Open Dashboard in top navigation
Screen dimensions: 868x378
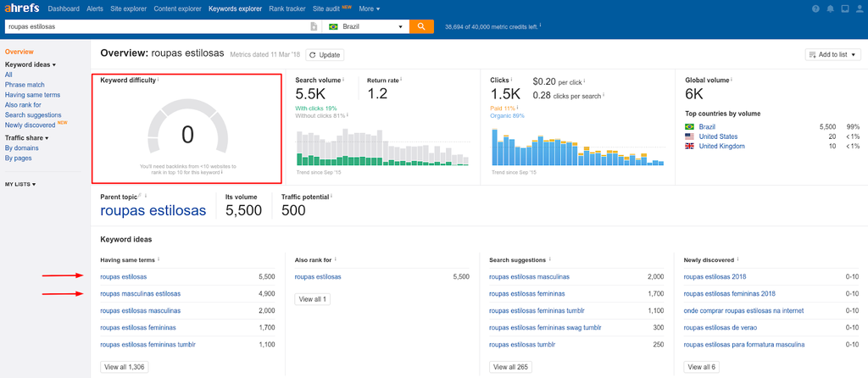[64, 8]
